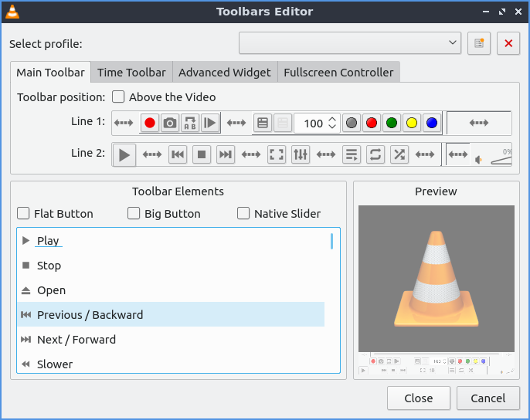Open the Fullscreen Controller tab
The height and width of the screenshot is (420, 530).
pyautogui.click(x=338, y=73)
